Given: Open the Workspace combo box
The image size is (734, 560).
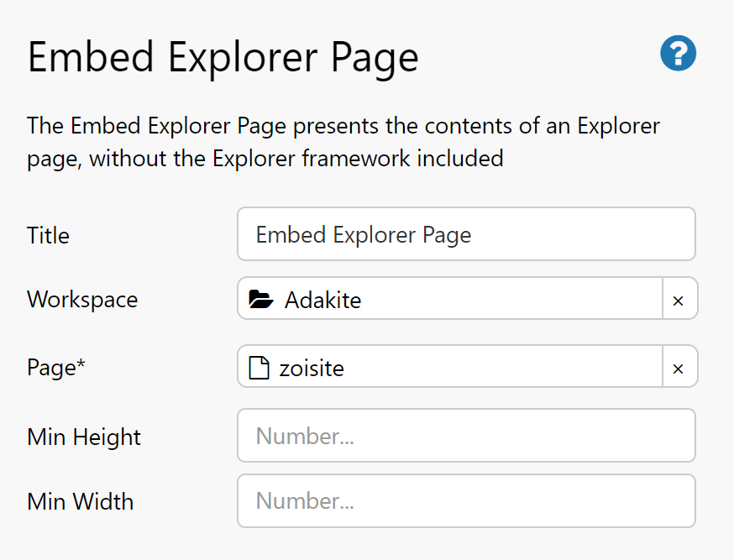Looking at the screenshot, I should pos(470,300).
